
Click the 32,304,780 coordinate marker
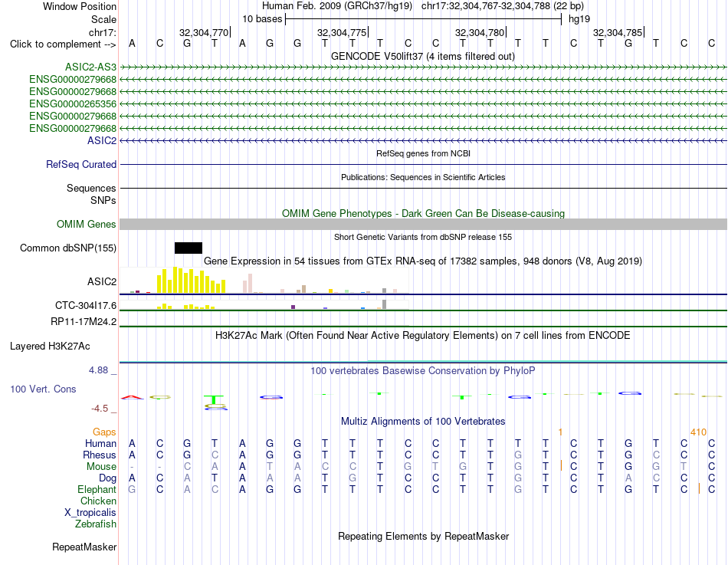480,32
